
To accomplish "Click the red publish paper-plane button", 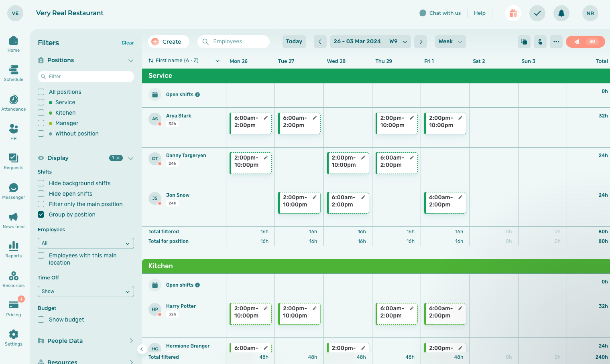I will 585,42.
